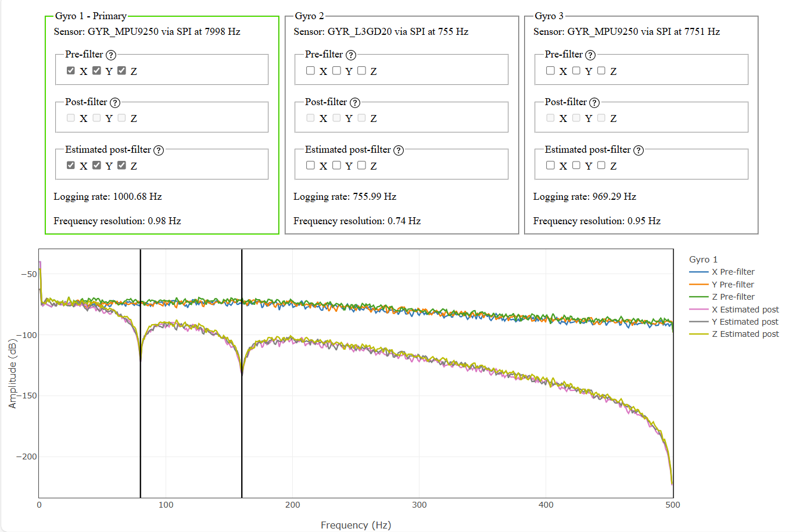Check X in Gyro 3 Pre-filter
Viewport: 803px width, 532px height.
(x=550, y=71)
